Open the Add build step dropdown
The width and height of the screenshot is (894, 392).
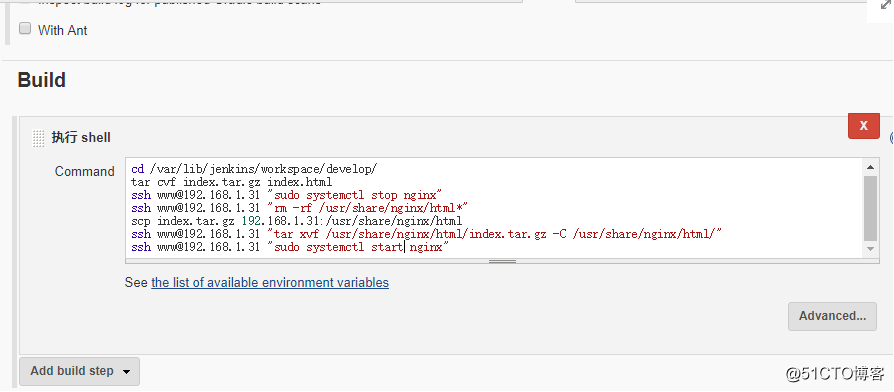point(79,371)
